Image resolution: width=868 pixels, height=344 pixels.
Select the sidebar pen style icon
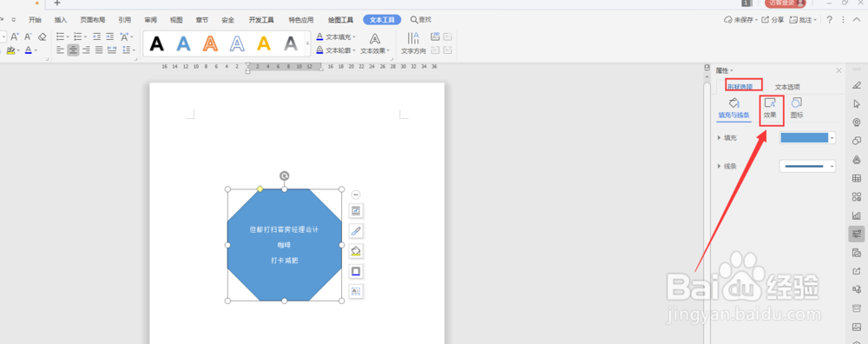click(x=857, y=85)
